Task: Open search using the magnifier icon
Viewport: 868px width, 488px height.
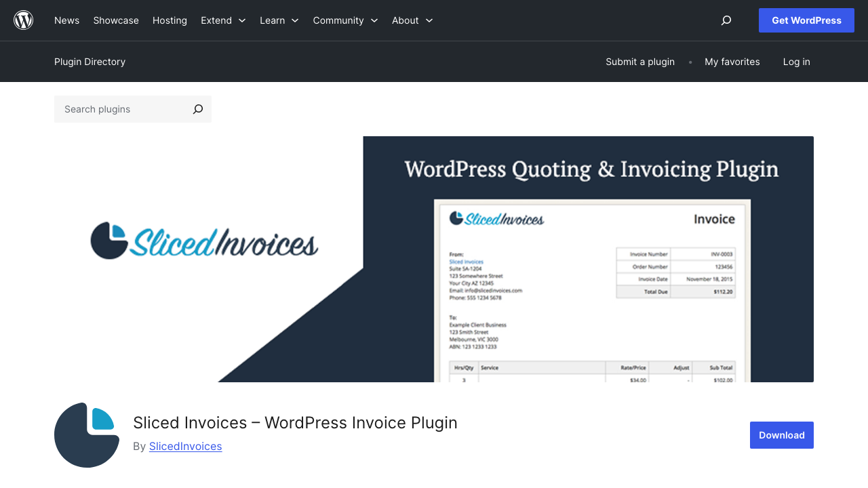Action: click(726, 20)
